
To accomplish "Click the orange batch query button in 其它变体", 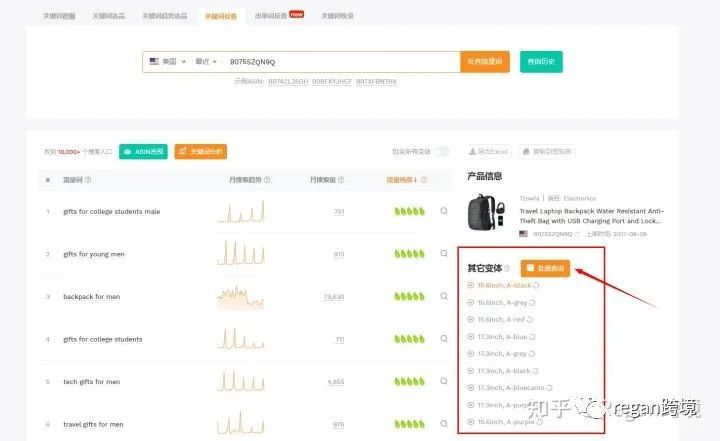I will [x=545, y=268].
